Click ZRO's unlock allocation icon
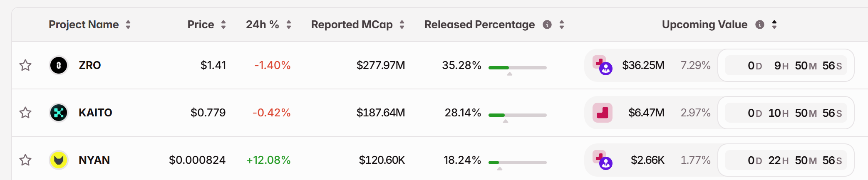 602,65
